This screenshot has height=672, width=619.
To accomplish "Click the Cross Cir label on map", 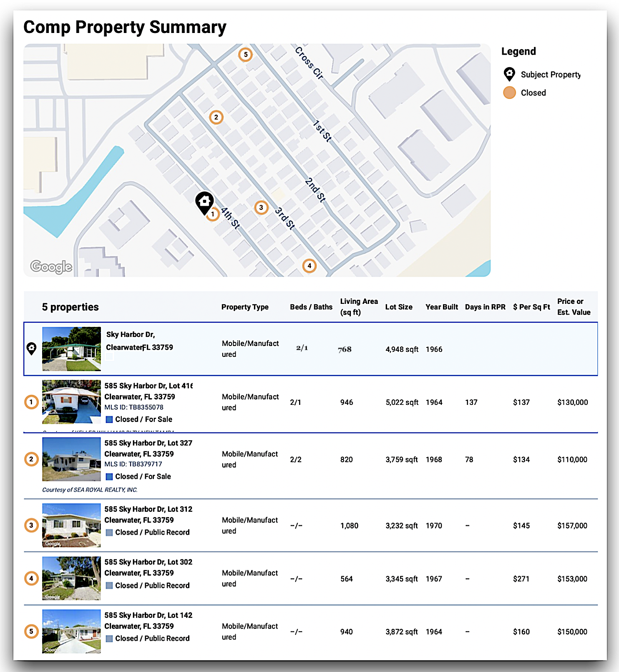I will 309,63.
